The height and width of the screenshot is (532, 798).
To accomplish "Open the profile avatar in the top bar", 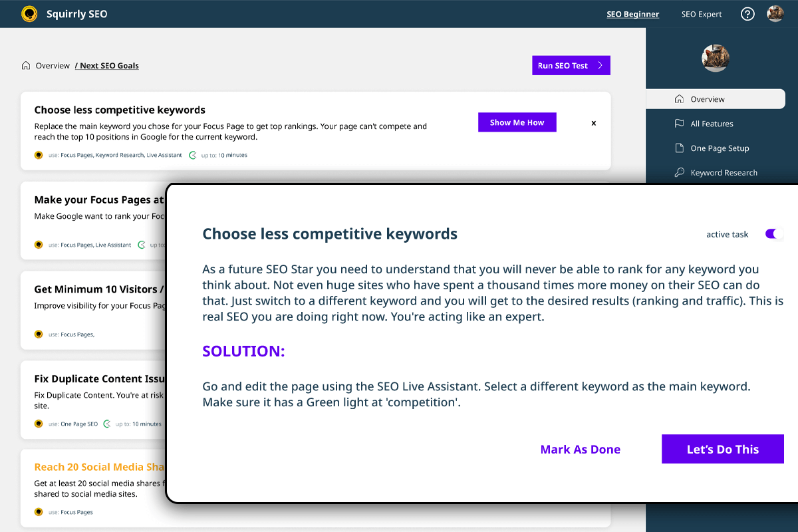I will point(775,13).
